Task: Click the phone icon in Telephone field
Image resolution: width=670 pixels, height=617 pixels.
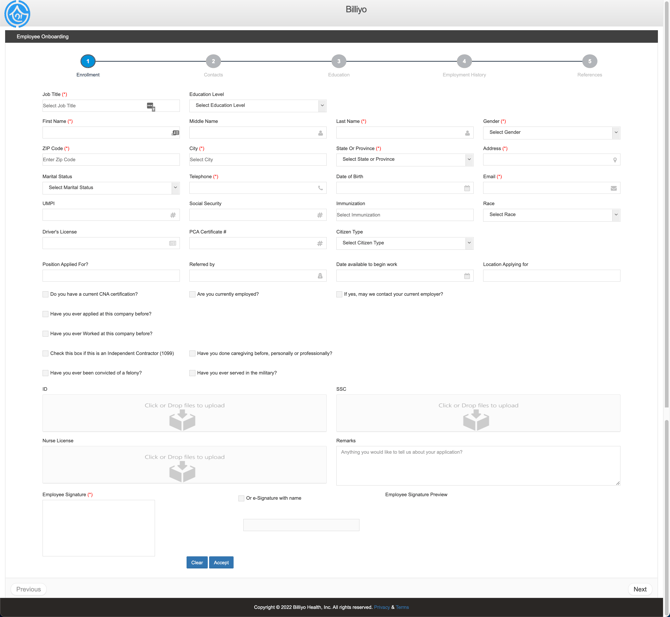Action: (320, 188)
